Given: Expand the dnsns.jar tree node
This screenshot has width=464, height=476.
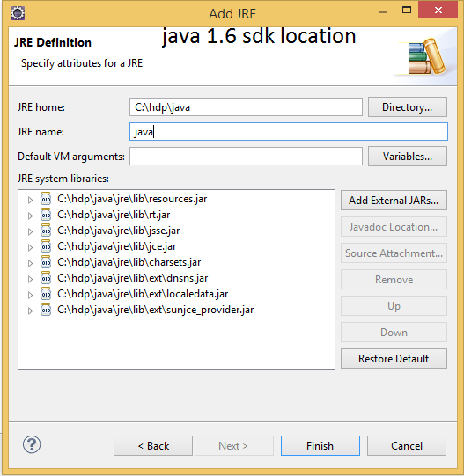Looking at the screenshot, I should click(30, 279).
